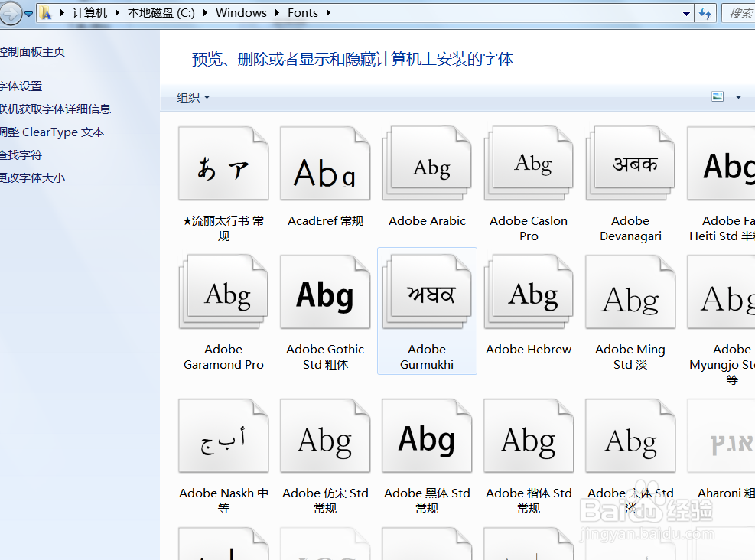Screen dimensions: 755x560
Task: Select the Adobe Naskh 中等 font icon
Action: [x=223, y=436]
